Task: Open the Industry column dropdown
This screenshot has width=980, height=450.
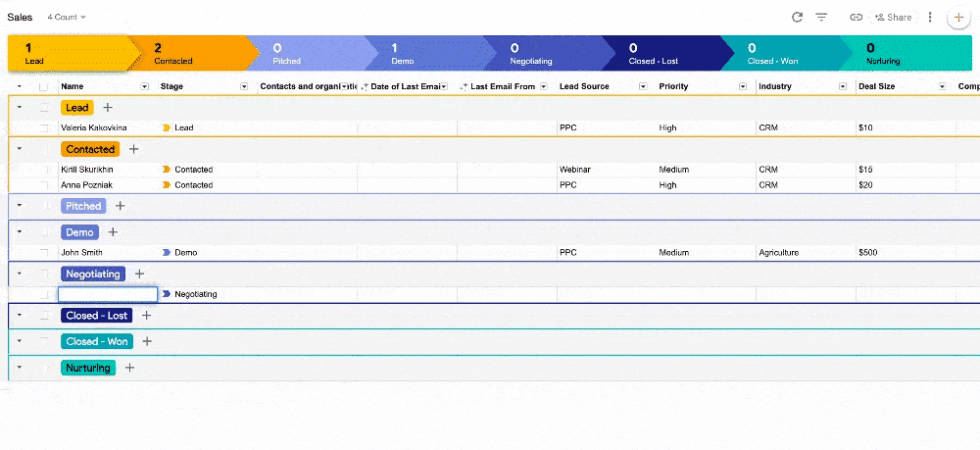Action: pyautogui.click(x=843, y=87)
